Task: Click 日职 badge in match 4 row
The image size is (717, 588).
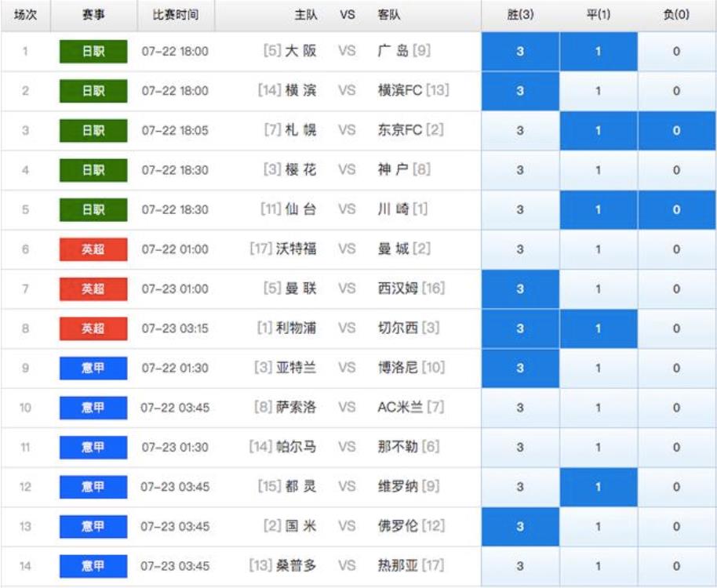Action: (x=93, y=170)
